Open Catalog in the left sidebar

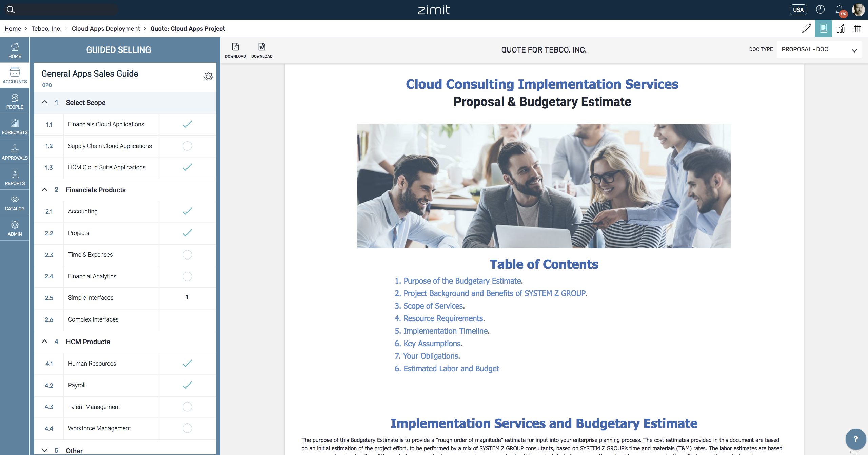(15, 203)
